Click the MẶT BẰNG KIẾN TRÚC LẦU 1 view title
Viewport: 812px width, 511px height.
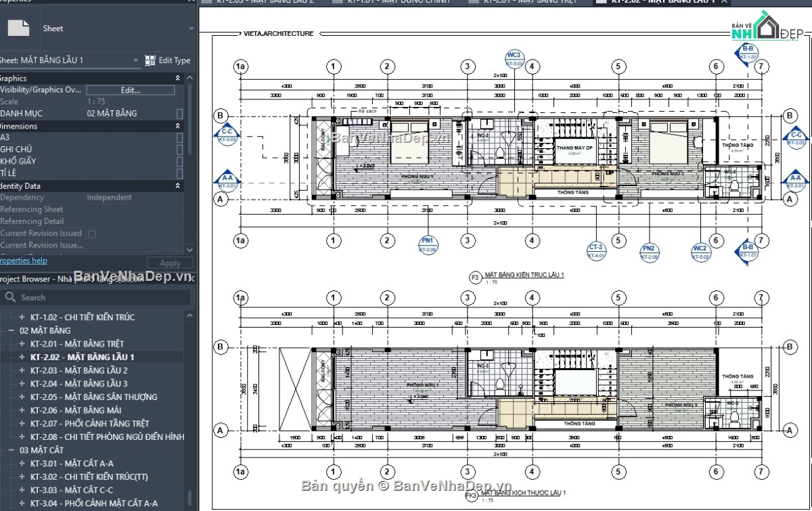(x=524, y=275)
